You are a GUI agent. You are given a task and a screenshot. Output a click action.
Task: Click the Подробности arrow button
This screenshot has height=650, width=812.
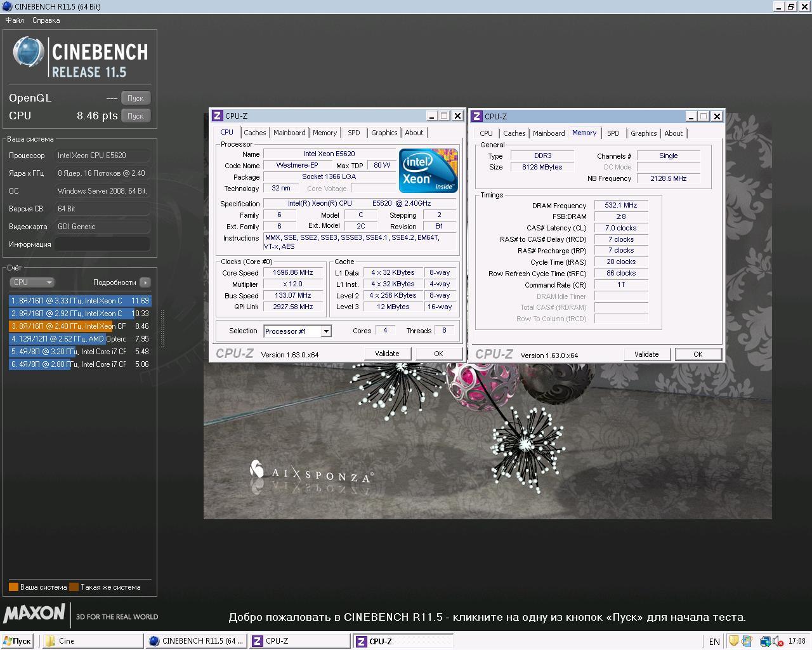pyautogui.click(x=145, y=282)
